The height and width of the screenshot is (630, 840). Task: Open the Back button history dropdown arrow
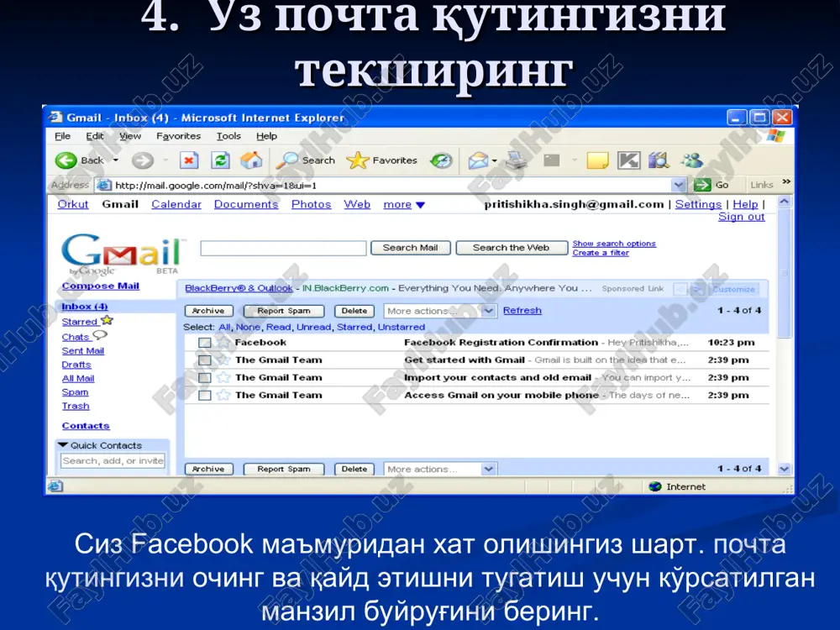116,160
